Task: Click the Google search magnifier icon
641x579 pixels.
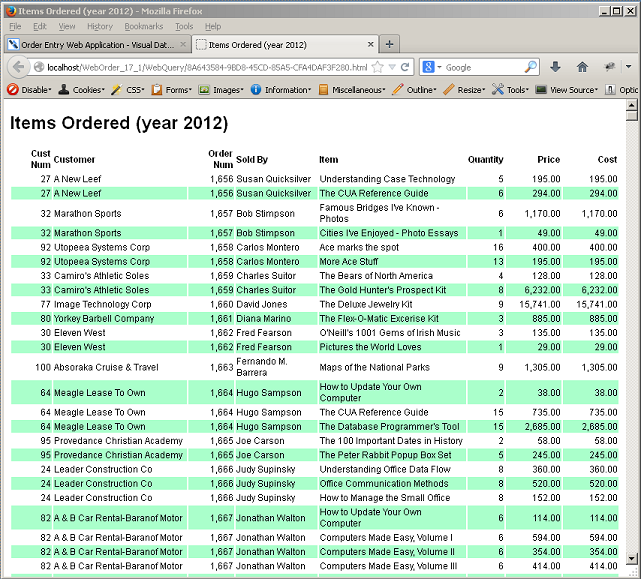Action: click(530, 67)
